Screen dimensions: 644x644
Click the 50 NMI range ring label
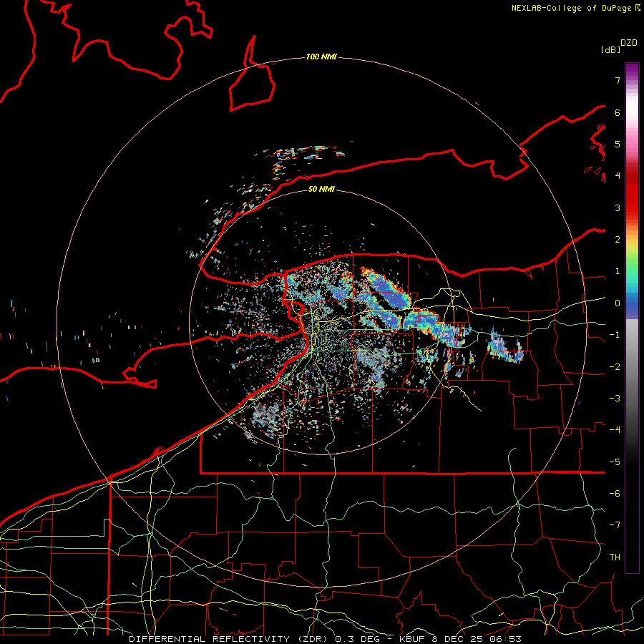(321, 189)
